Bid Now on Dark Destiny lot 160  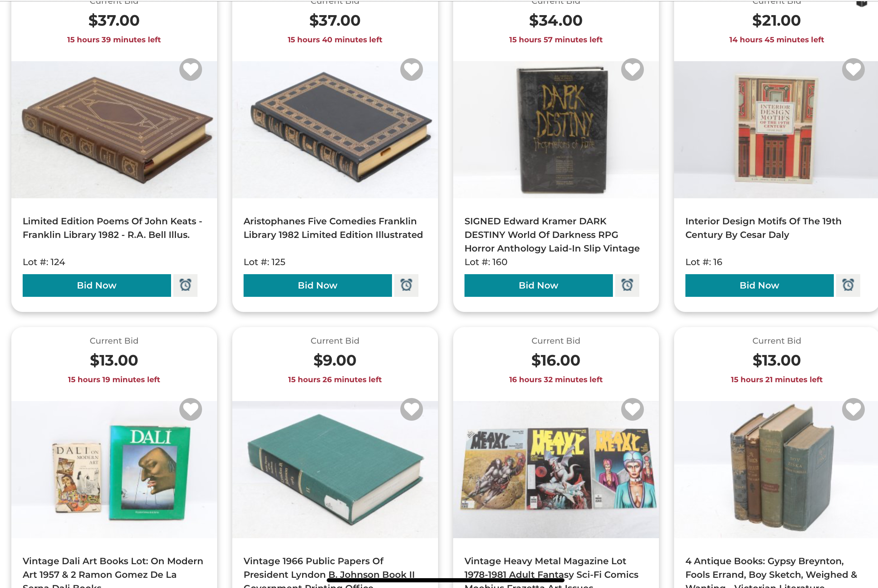[x=539, y=286]
